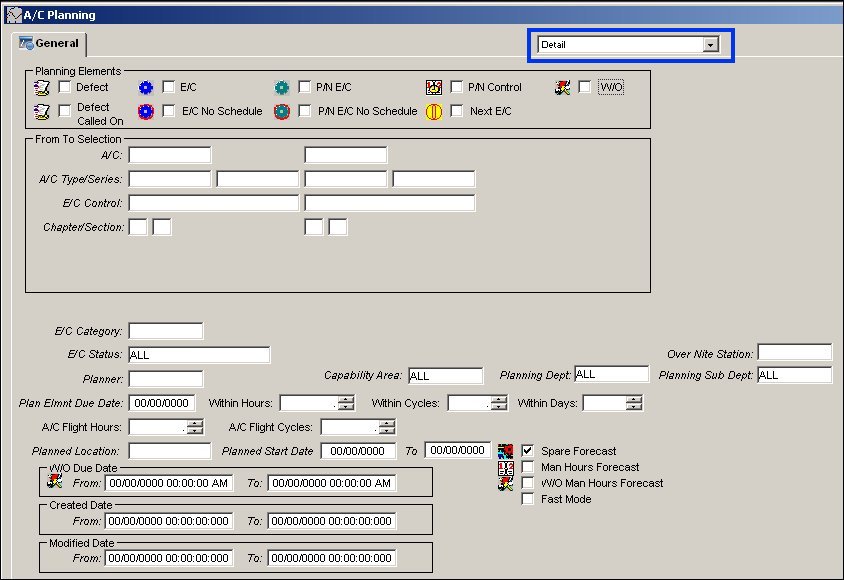The width and height of the screenshot is (844, 580).
Task: Click the Plan Elmnt Due Date field
Action: point(161,403)
